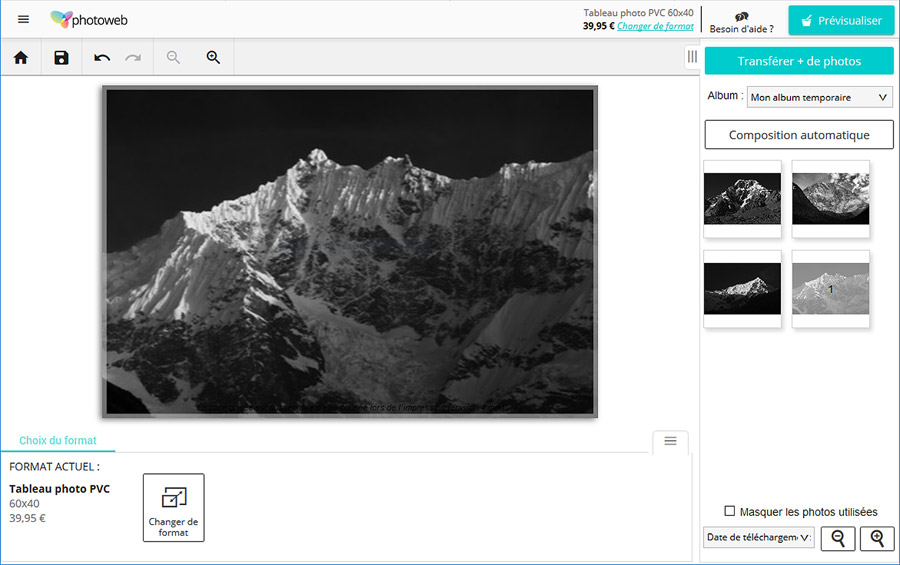
Task: Select the dark thumbnail with a lit peak
Action: (x=742, y=289)
